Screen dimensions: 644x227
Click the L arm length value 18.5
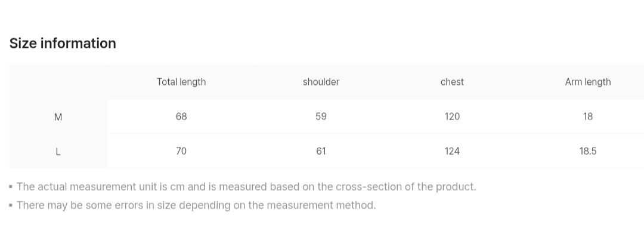(588, 151)
